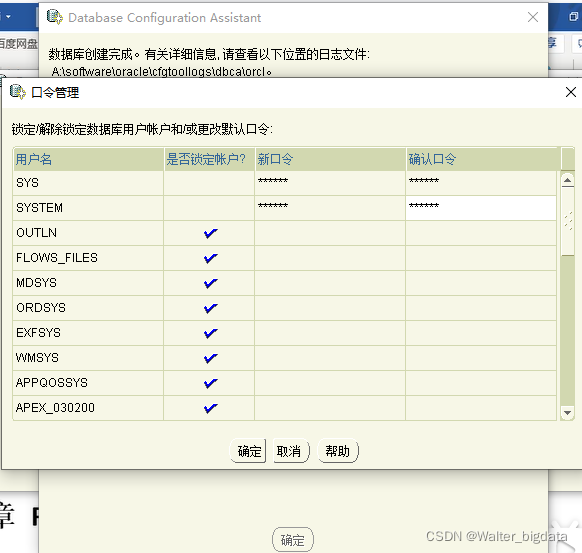Click the 新口令 column header
This screenshot has width=582, height=553.
pos(330,159)
